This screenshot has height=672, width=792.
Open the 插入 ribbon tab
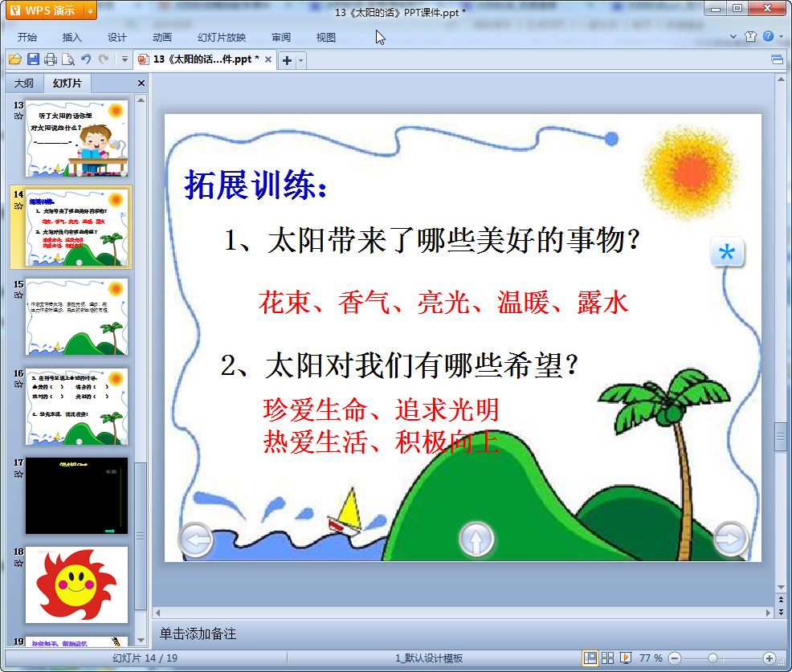71,38
